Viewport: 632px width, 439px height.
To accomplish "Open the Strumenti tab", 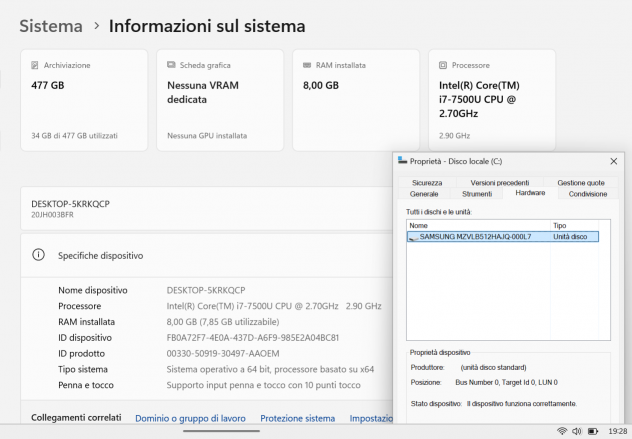I will coord(477,194).
